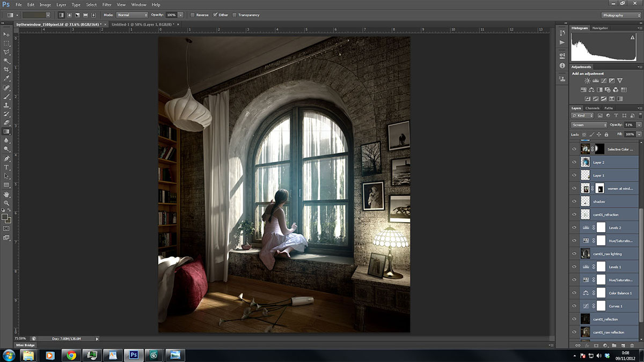This screenshot has height=362, width=644.
Task: Select the Hand tool
Action: click(6, 194)
